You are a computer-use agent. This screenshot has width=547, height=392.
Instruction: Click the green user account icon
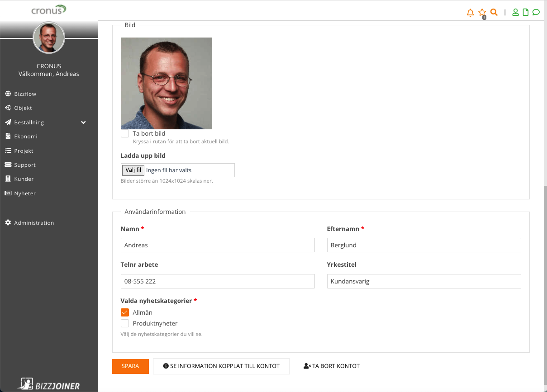pyautogui.click(x=515, y=12)
